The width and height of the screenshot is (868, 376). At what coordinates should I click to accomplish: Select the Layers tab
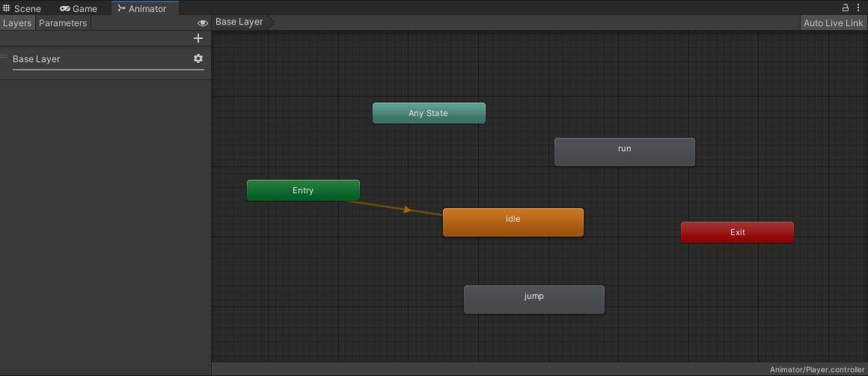pyautogui.click(x=17, y=23)
